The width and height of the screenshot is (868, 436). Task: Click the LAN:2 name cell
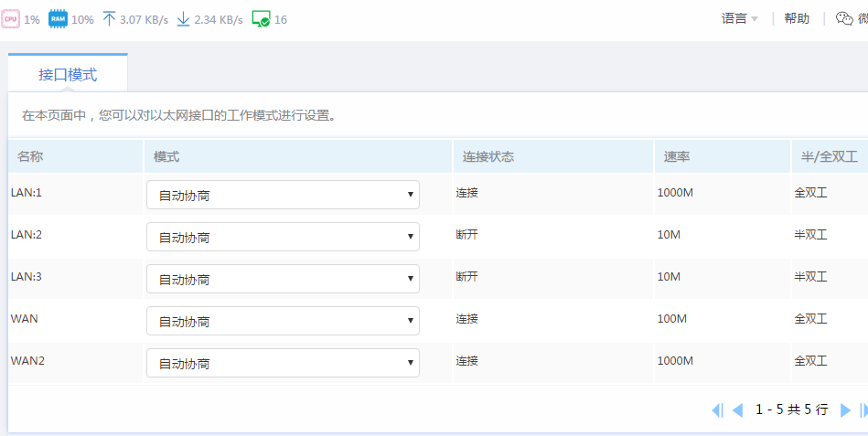26,235
